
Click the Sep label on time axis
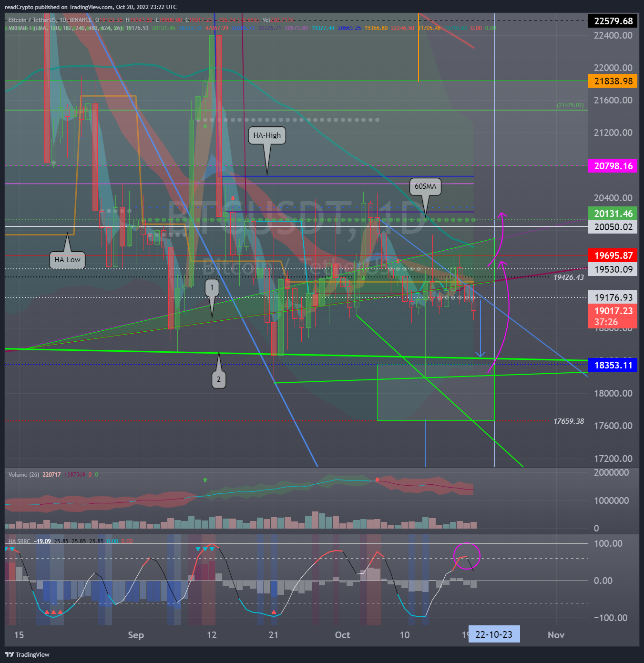(136, 635)
